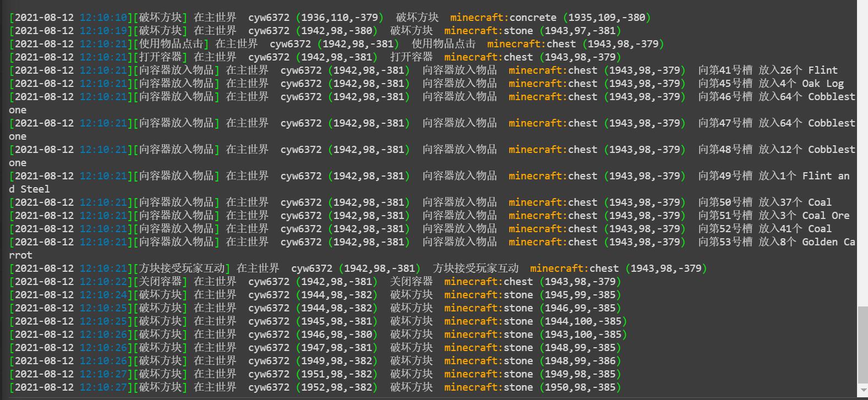This screenshot has width=868, height=400.
Task: Click coordinates "(1948,99,-386)"
Action: click(580, 361)
